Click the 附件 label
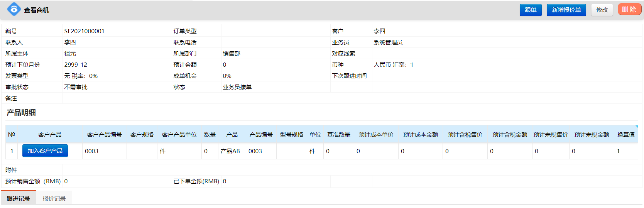 [x=11, y=170]
